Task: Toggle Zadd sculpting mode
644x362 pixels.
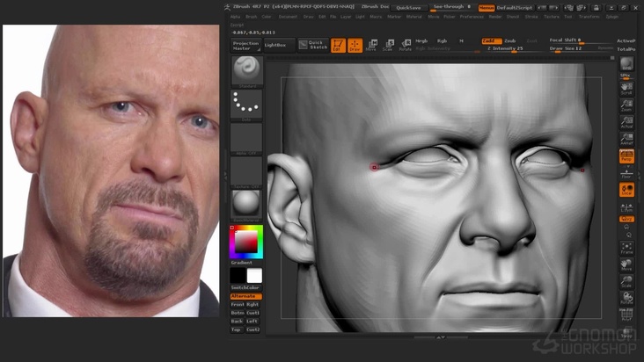Action: [x=490, y=40]
